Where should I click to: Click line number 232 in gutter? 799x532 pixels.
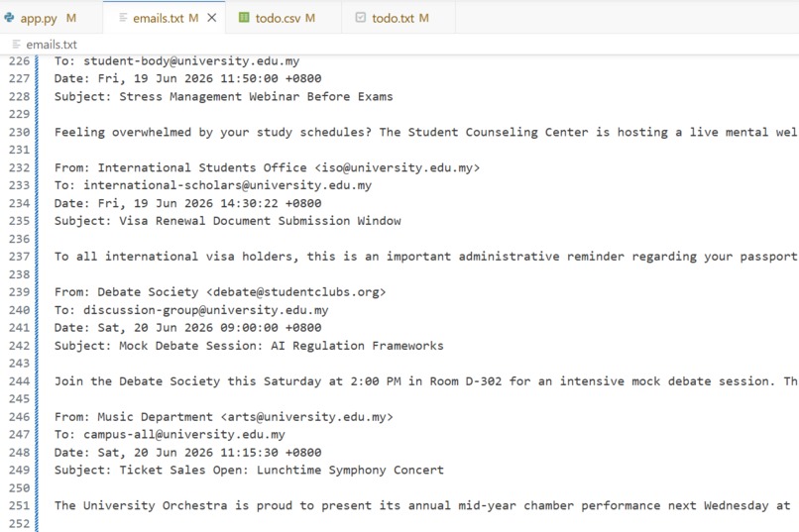pyautogui.click(x=20, y=168)
